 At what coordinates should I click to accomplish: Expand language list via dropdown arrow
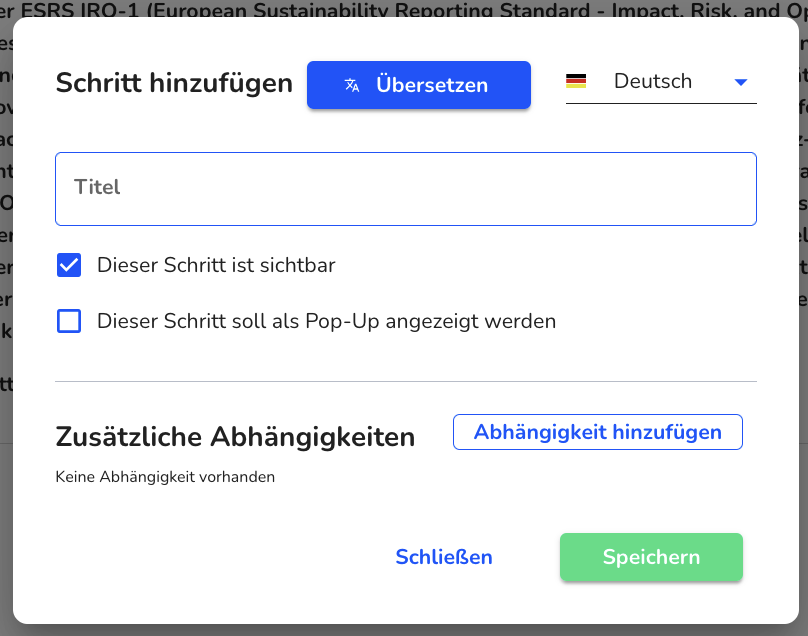tap(741, 82)
